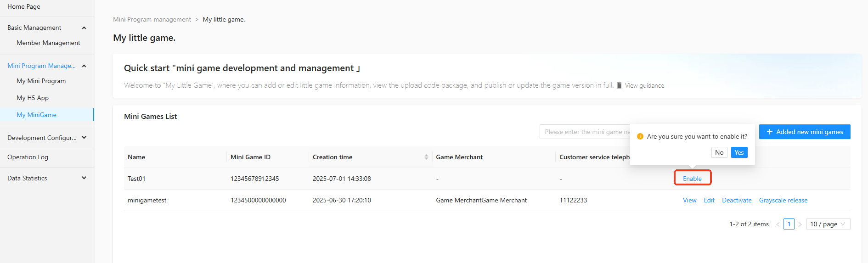Click the 11122233 telephone cell
Viewport: 868px width, 263px height.
point(573,200)
